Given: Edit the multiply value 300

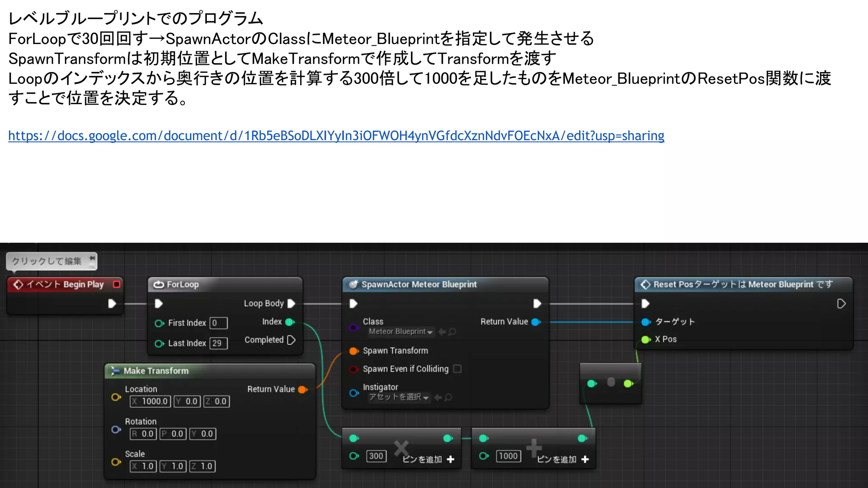Looking at the screenshot, I should pos(376,456).
